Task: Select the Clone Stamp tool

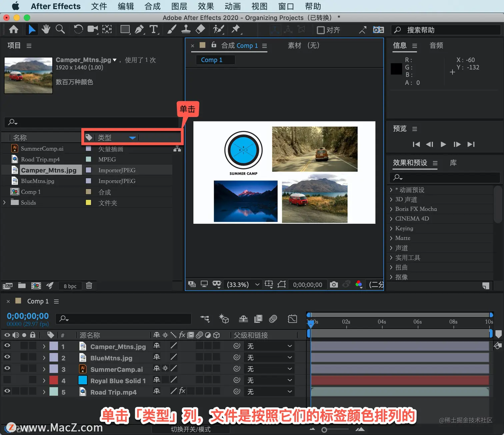Action: pos(186,29)
